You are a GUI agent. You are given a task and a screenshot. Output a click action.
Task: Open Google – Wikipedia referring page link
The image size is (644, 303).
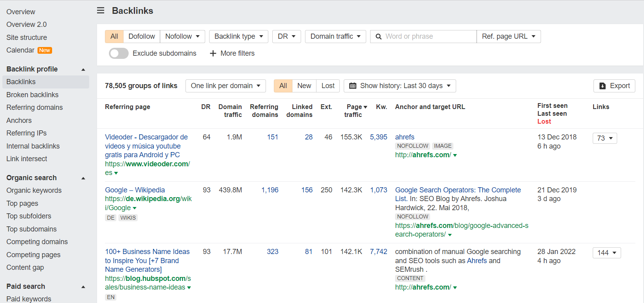tap(135, 190)
